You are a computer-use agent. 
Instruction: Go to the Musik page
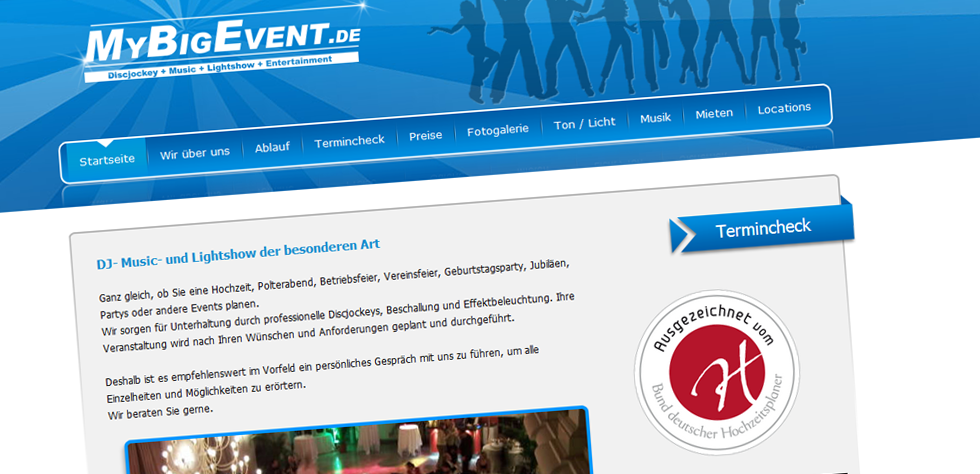pos(655,118)
